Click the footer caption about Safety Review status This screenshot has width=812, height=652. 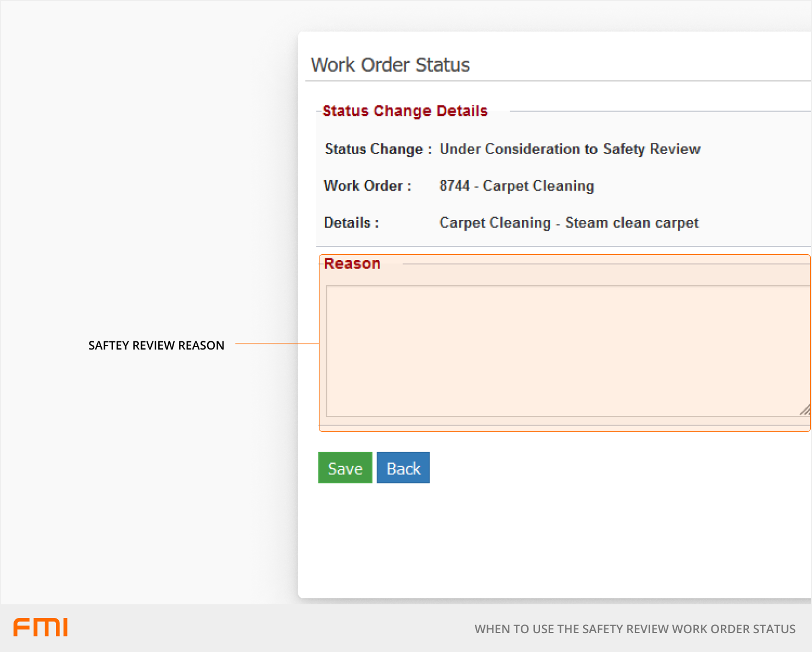point(634,629)
